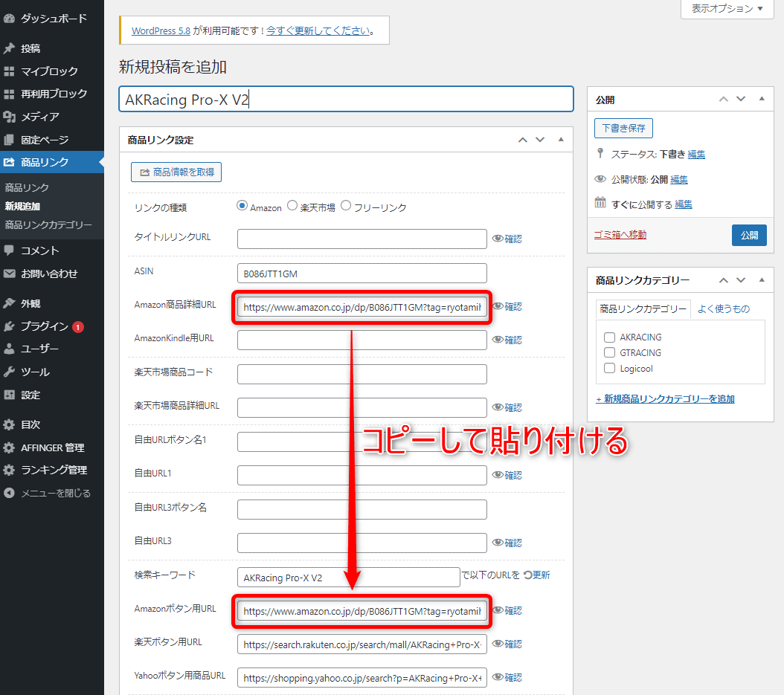Click 確認 eye for AmazonKindle用URL

(507, 340)
